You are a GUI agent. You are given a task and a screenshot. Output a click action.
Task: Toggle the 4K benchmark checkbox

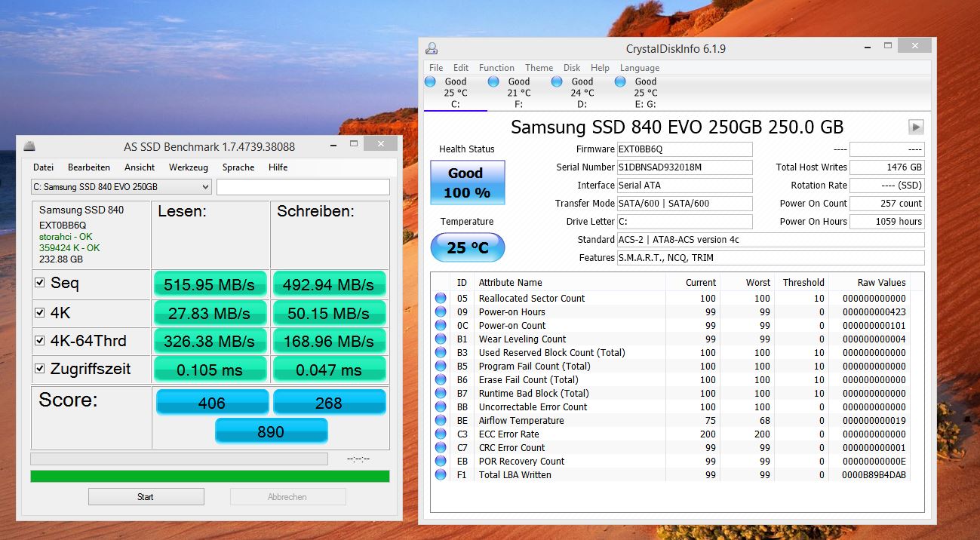point(40,312)
